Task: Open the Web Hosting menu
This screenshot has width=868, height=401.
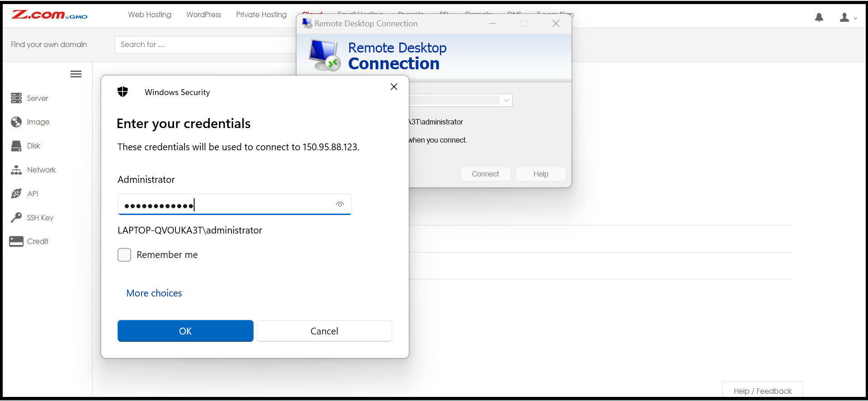Action: pos(150,14)
